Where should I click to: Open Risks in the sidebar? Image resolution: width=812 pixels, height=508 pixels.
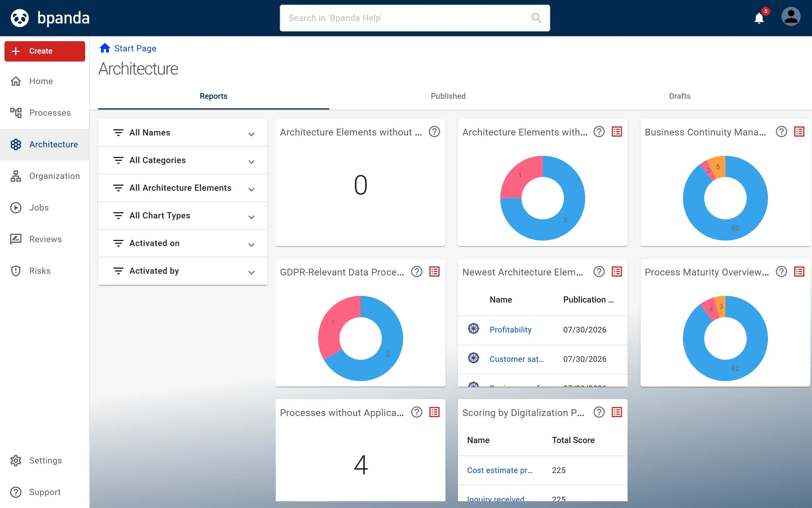point(45,271)
